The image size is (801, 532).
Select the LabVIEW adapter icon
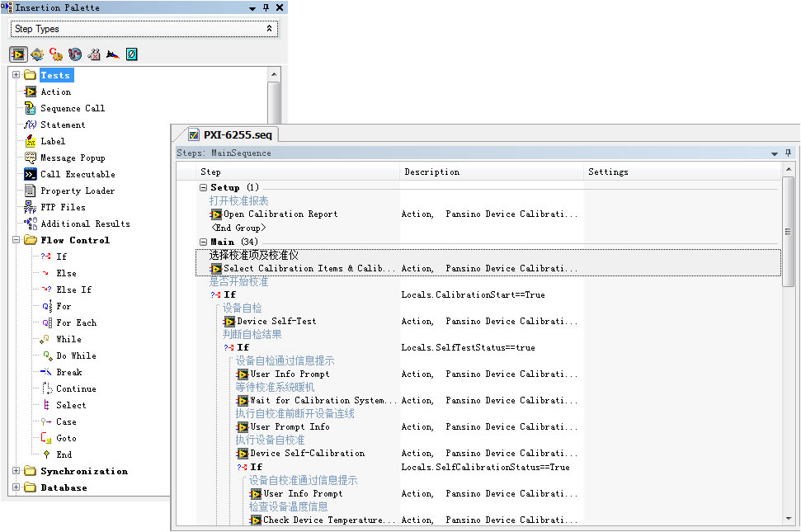pyautogui.click(x=18, y=54)
